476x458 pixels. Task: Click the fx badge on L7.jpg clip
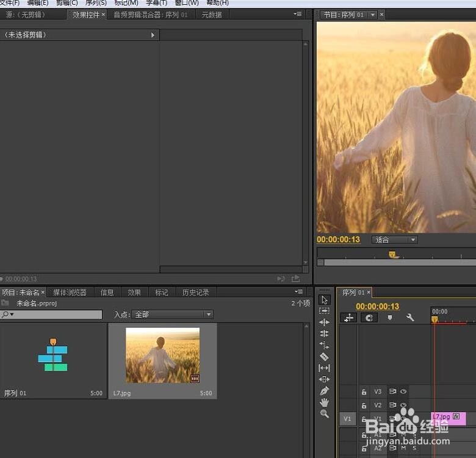coord(456,416)
